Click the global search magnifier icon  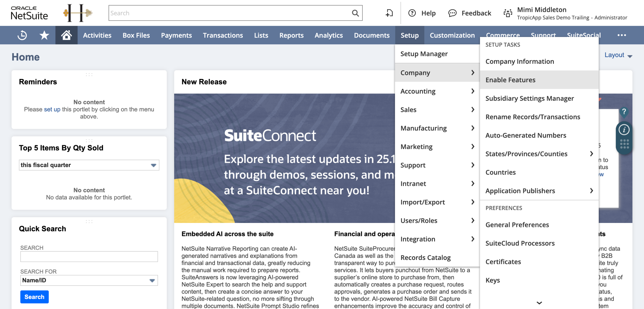tap(355, 13)
